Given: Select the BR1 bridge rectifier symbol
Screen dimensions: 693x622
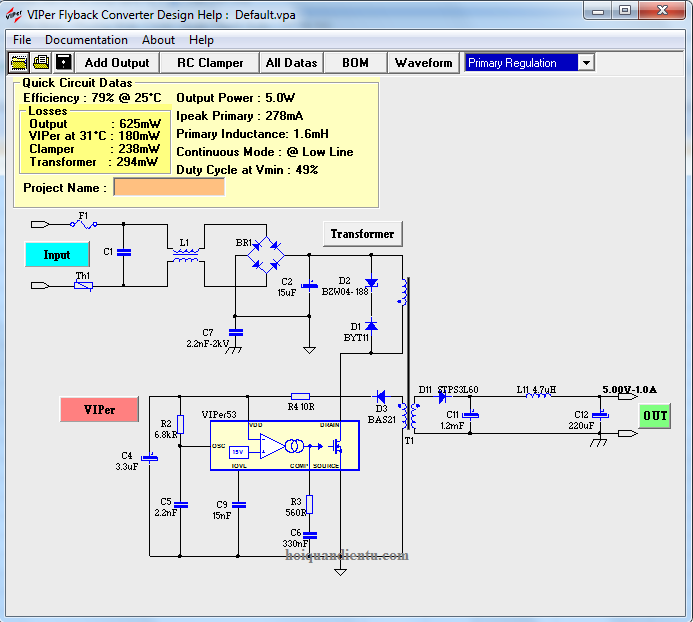Looking at the screenshot, I should tap(266, 255).
